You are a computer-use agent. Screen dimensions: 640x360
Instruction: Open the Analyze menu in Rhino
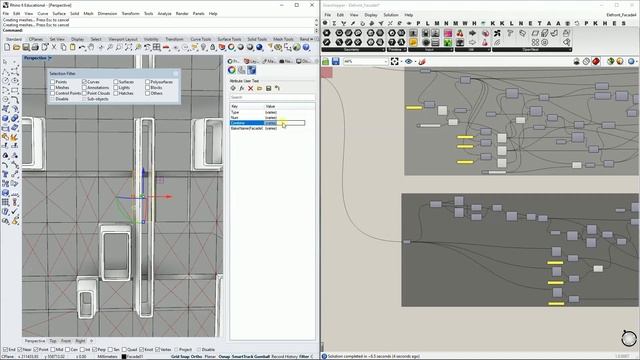pos(164,13)
